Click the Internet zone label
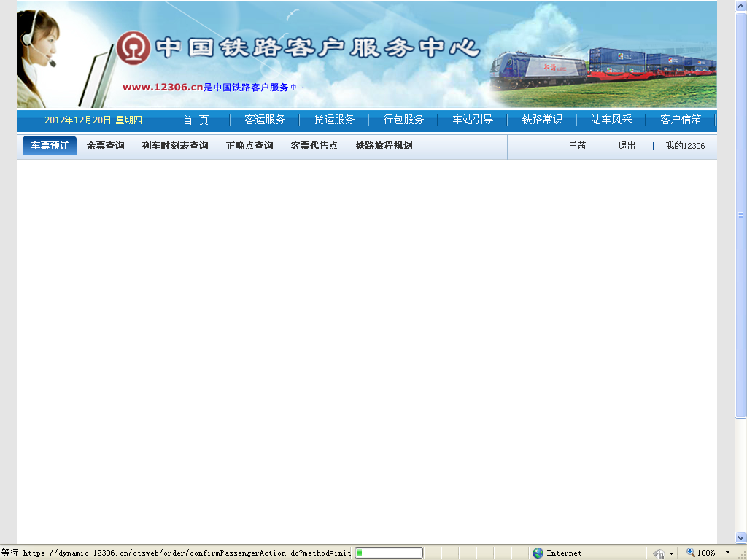747x560 pixels. tap(564, 553)
